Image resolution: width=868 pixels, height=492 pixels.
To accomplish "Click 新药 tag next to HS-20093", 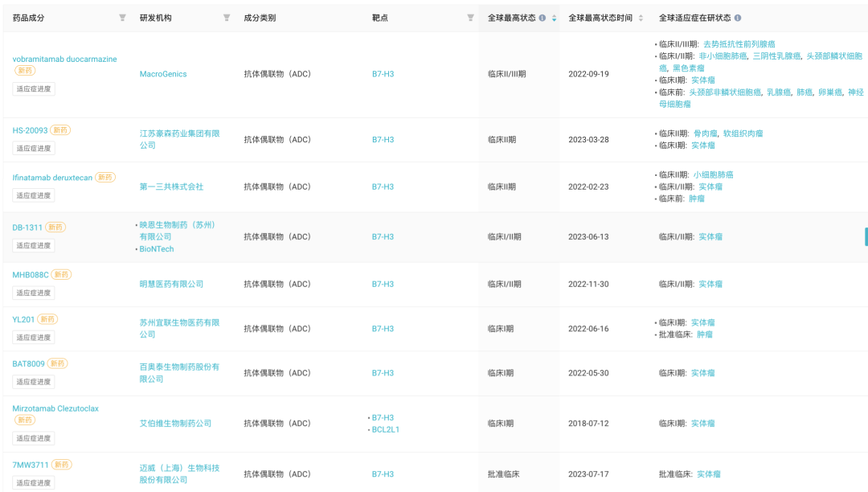I will (60, 130).
